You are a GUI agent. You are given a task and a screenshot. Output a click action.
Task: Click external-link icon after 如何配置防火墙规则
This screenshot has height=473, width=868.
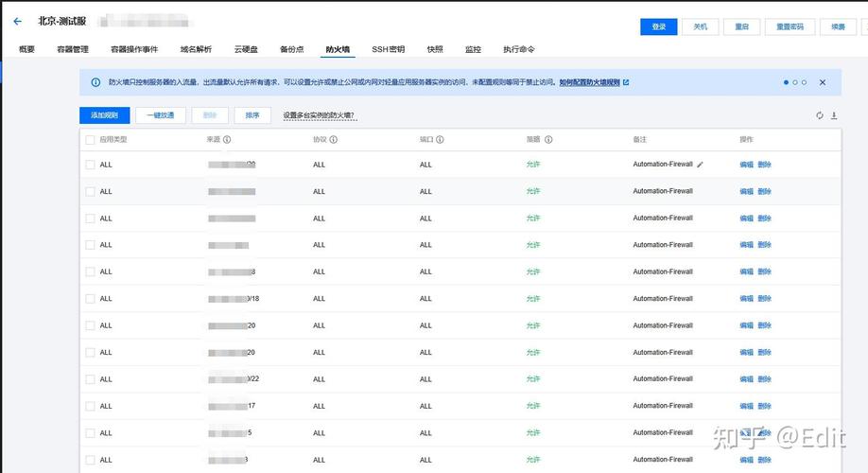tap(626, 82)
